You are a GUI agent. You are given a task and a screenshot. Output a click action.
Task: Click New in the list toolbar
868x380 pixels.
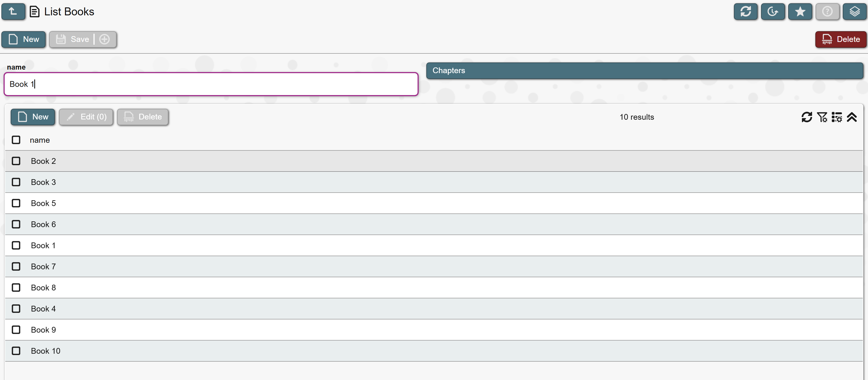click(x=33, y=117)
